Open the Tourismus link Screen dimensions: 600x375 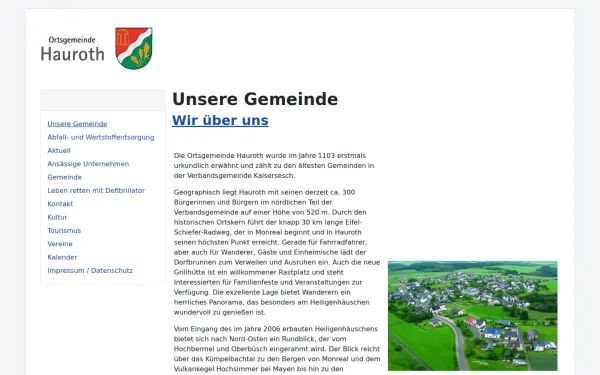pyautogui.click(x=64, y=231)
